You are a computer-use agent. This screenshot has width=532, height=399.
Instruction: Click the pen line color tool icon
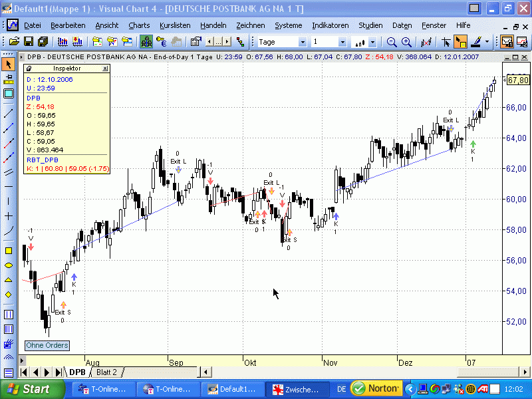tap(477, 42)
